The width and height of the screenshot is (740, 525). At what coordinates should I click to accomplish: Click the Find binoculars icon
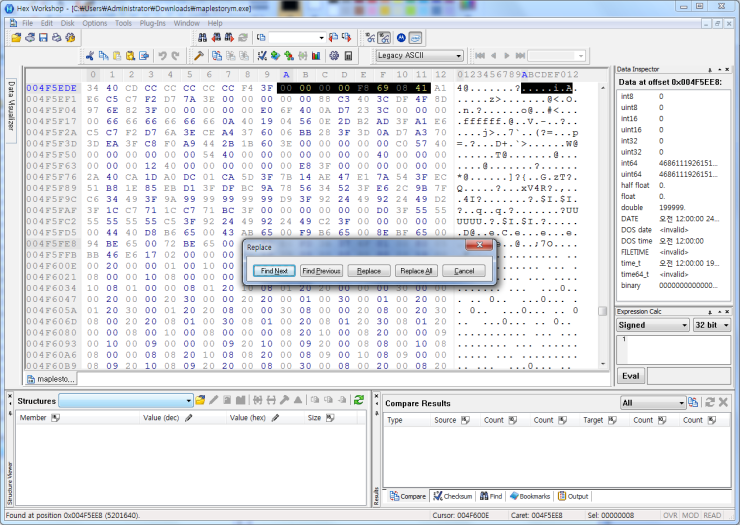pos(202,38)
